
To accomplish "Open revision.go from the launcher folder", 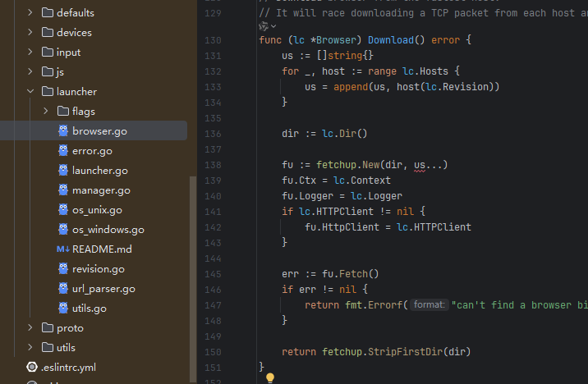I will pyautogui.click(x=99, y=269).
